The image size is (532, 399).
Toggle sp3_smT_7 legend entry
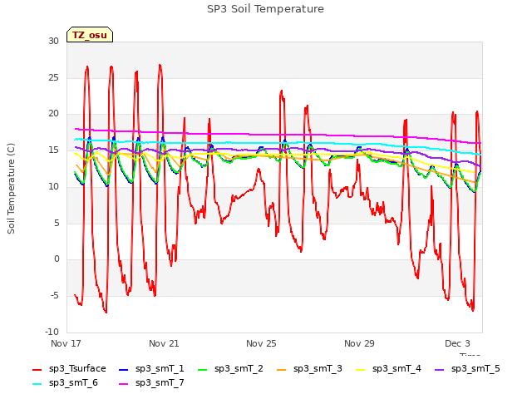click(151, 383)
